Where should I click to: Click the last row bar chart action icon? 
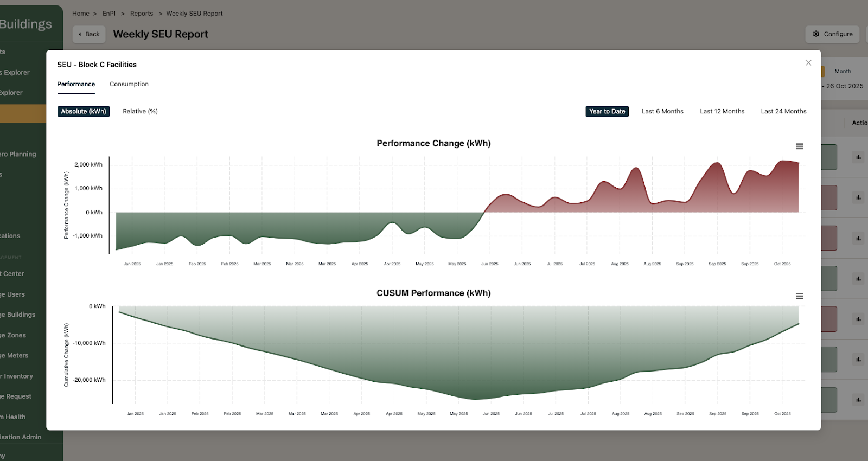click(x=858, y=400)
